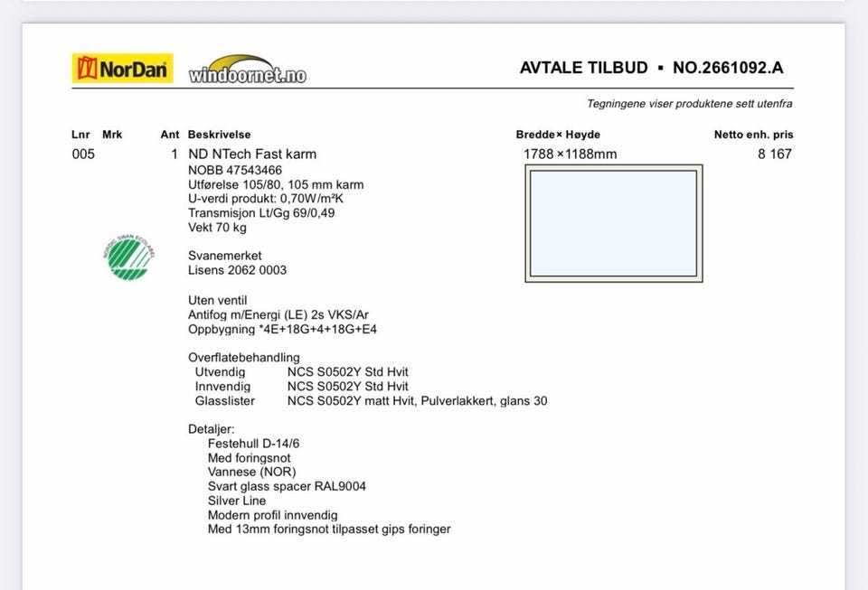
Task: Click the 'Detaljer:' heading
Action: coord(212,429)
